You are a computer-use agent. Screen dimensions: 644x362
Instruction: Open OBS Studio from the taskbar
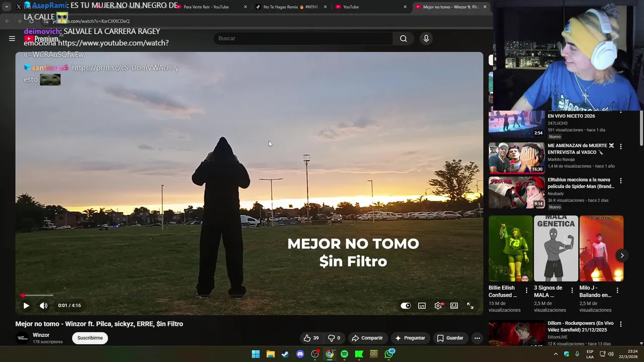pyautogui.click(x=315, y=354)
